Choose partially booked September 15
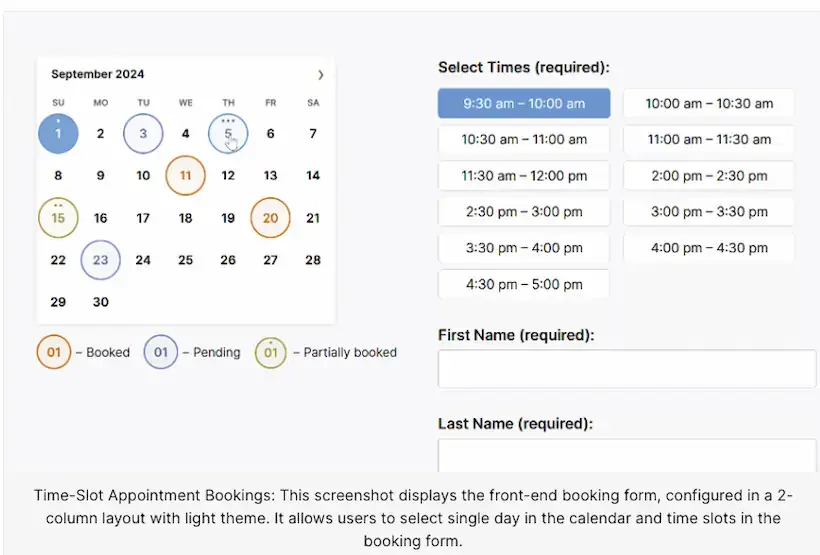 pos(58,218)
